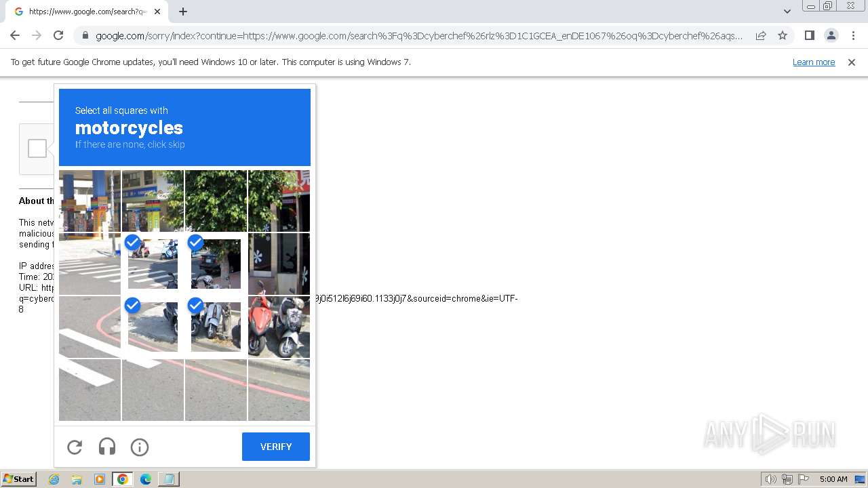This screenshot has width=868, height=488.
Task: Bookmark this tab with star
Action: point(783,35)
